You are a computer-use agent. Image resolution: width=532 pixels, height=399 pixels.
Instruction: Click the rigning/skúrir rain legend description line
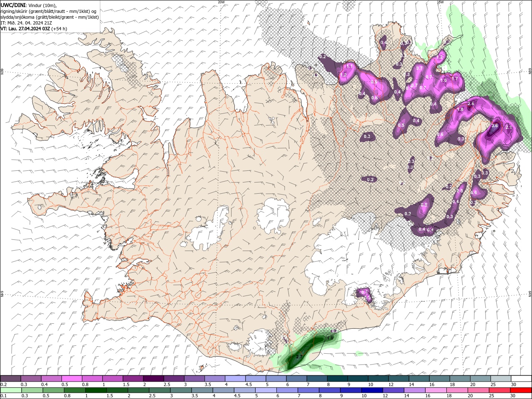click(49, 11)
